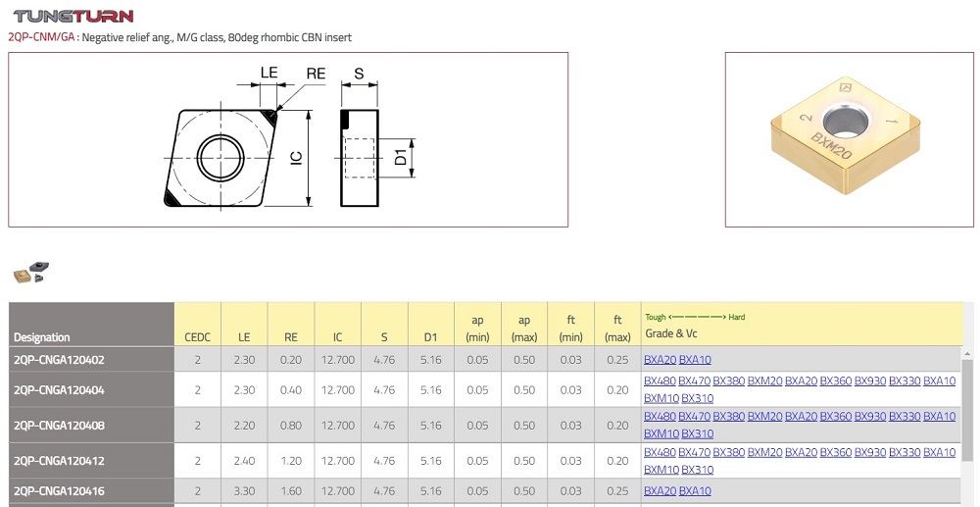Click the gold BXM20 insert product photo
This screenshot has width=980, height=507.
(846, 135)
